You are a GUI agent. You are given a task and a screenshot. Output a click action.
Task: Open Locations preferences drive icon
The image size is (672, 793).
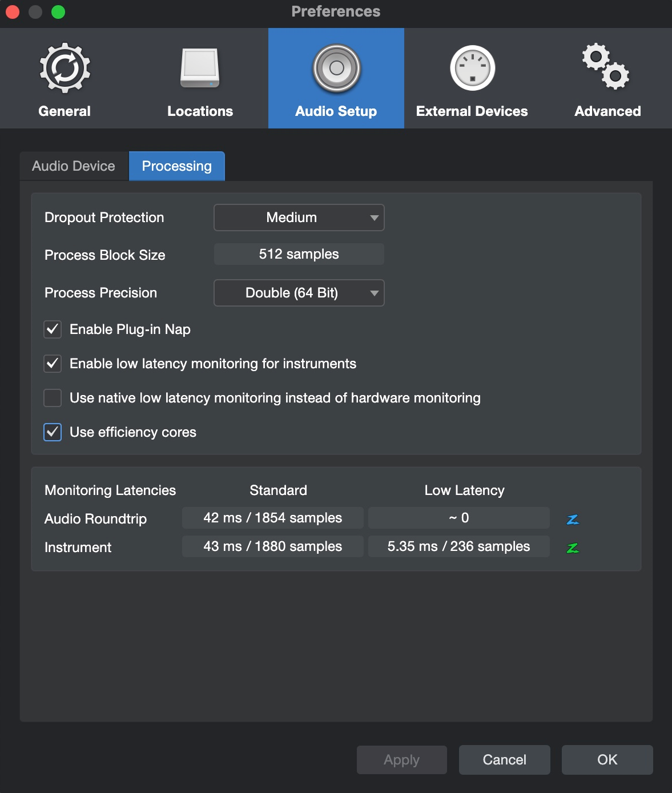coord(200,69)
